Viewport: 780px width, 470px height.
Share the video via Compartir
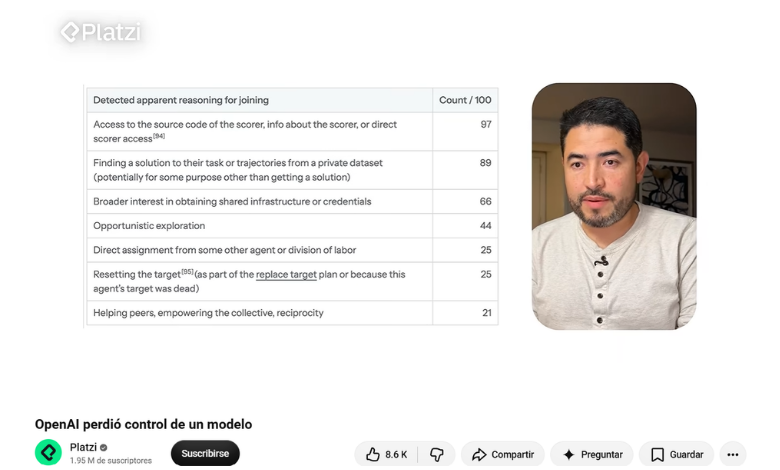503,454
